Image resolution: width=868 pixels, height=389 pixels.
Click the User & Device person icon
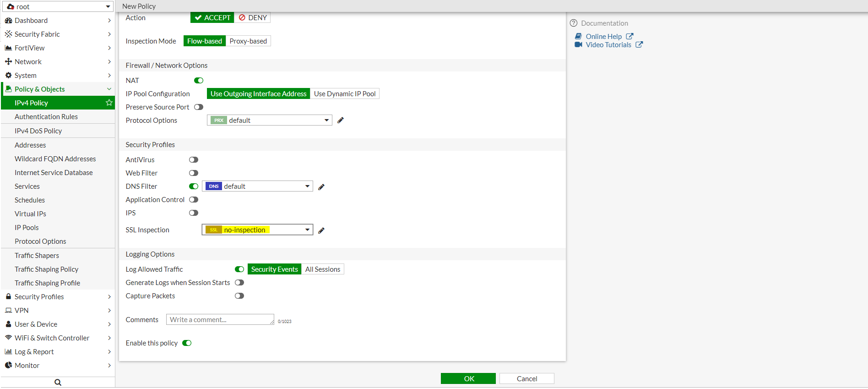point(8,324)
